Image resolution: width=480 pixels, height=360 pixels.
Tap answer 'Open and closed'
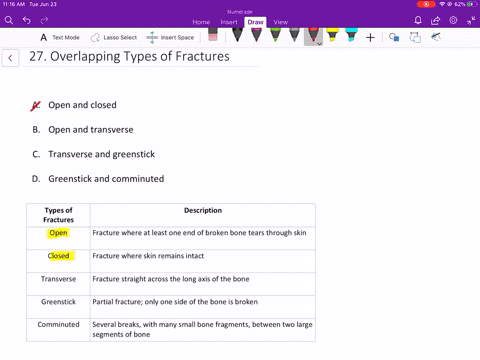point(82,105)
